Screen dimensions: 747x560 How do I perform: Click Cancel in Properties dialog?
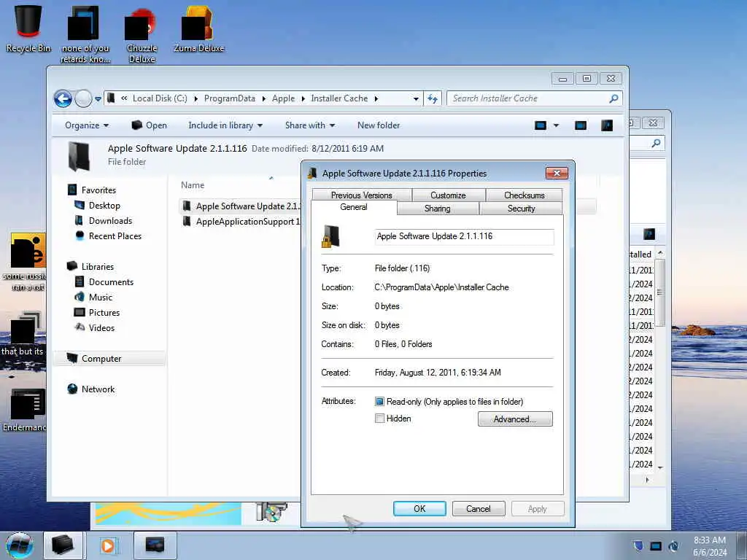coord(479,508)
